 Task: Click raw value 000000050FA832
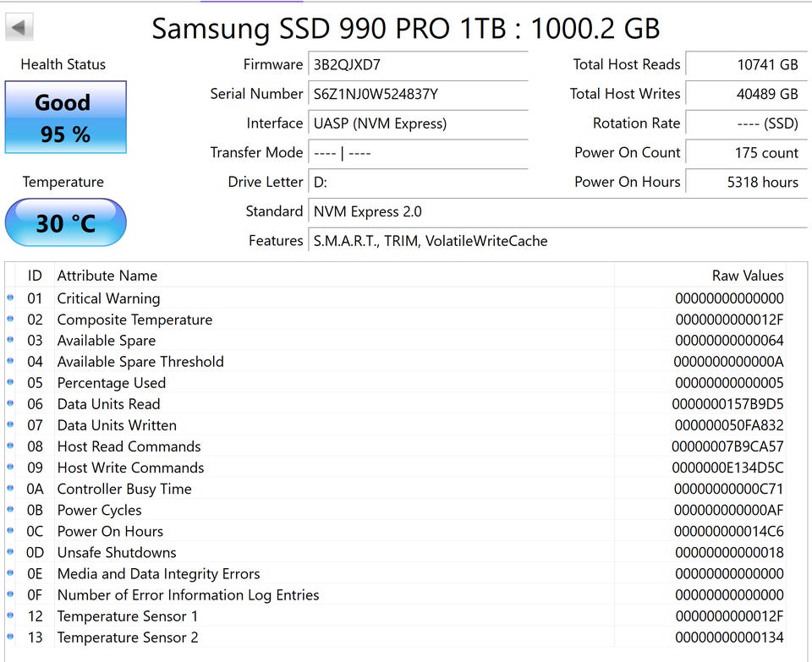pos(729,425)
